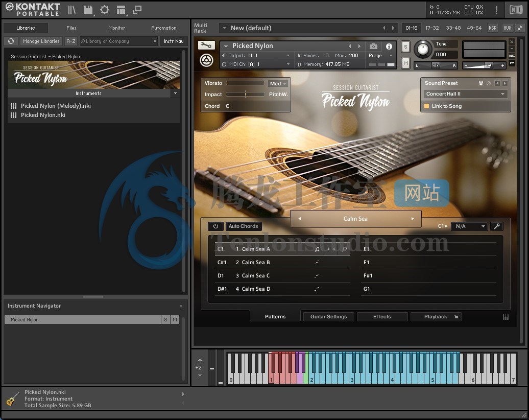Click the keyboard icon beside Playback tab
Viewport: 529px width, 420px height.
tap(506, 317)
